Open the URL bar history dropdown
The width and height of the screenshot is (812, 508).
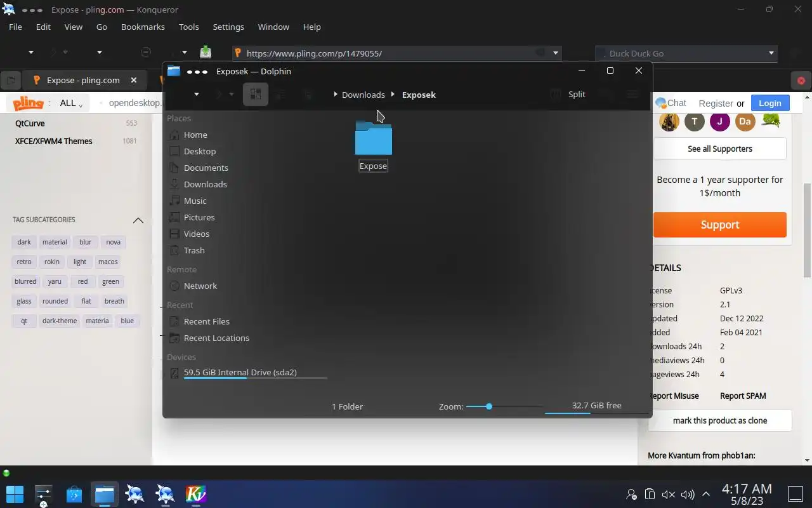(x=556, y=53)
